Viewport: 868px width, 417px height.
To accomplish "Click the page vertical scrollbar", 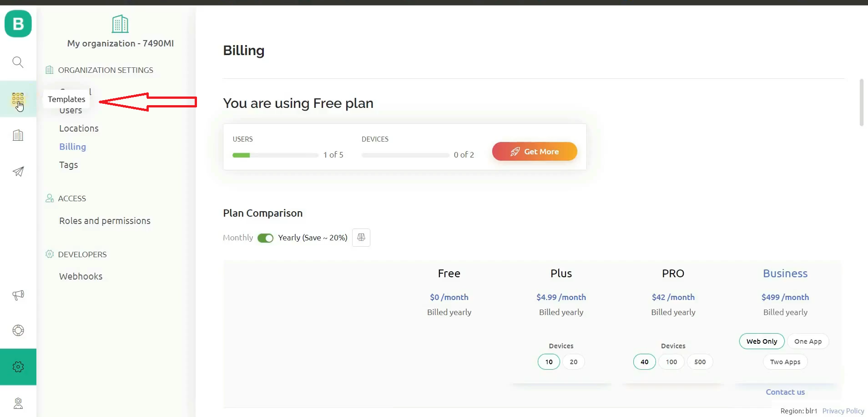I will pyautogui.click(x=861, y=102).
